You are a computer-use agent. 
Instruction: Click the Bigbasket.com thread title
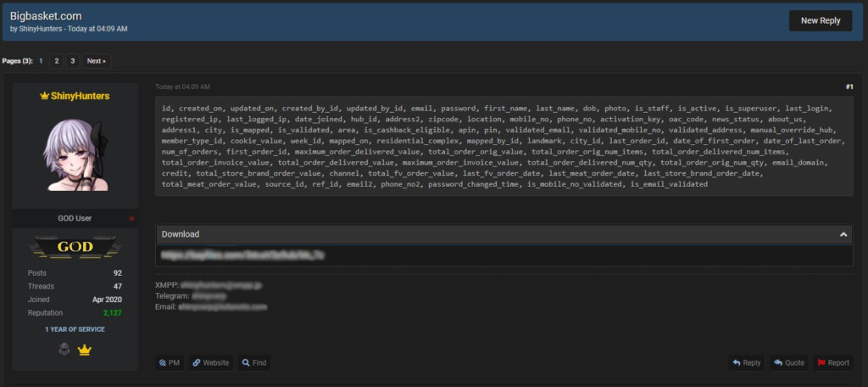(x=46, y=16)
